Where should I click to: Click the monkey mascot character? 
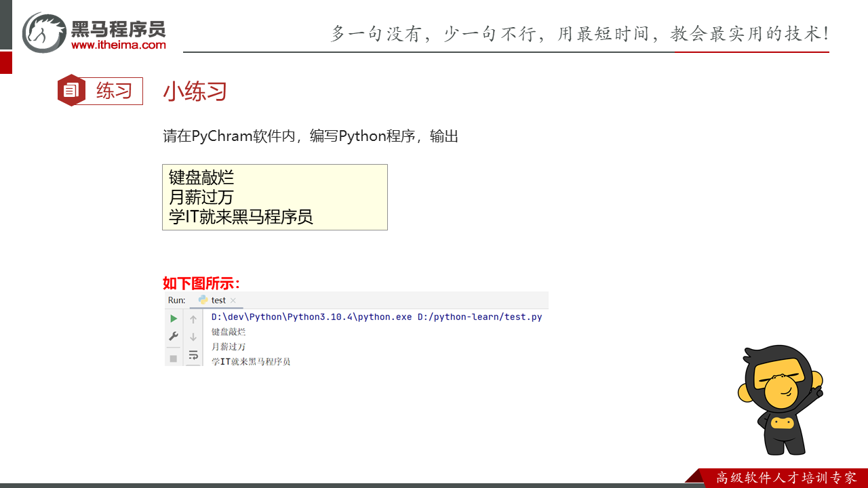pyautogui.click(x=781, y=399)
